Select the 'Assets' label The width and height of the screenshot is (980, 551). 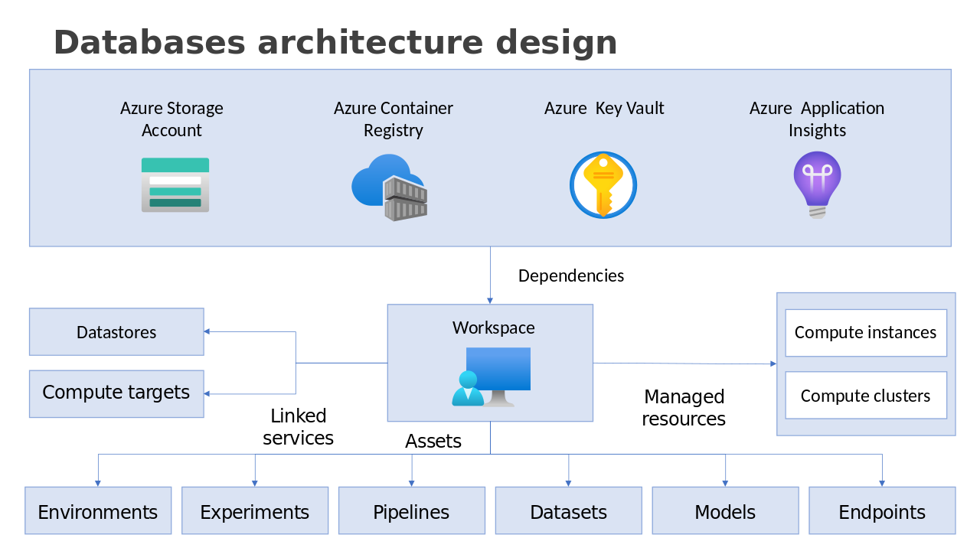click(433, 442)
